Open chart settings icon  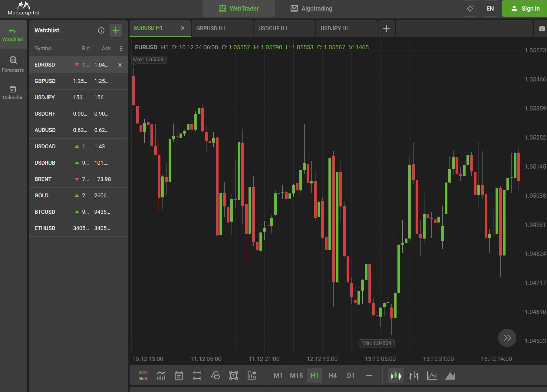(x=252, y=376)
